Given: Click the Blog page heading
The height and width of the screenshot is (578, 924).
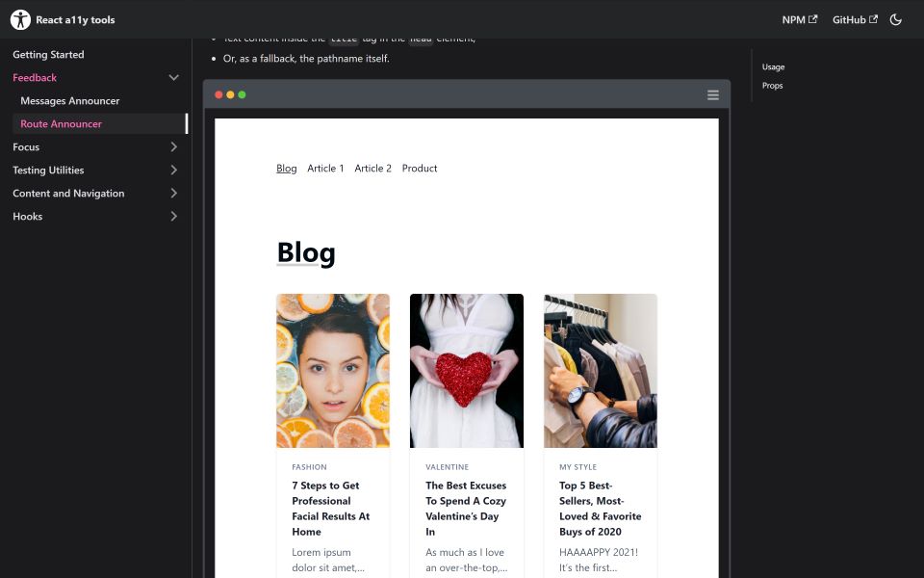Looking at the screenshot, I should point(306,253).
